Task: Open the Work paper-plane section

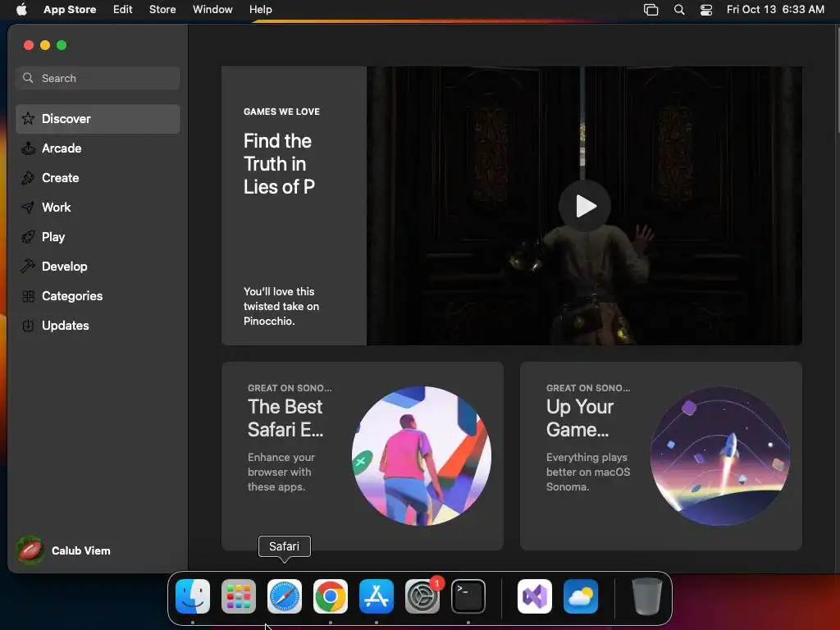Action: tap(98, 208)
